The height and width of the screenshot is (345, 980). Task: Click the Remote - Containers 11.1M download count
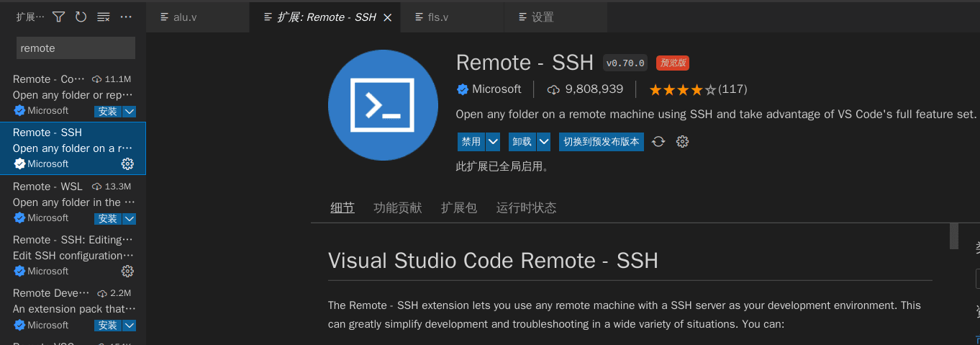tap(112, 79)
